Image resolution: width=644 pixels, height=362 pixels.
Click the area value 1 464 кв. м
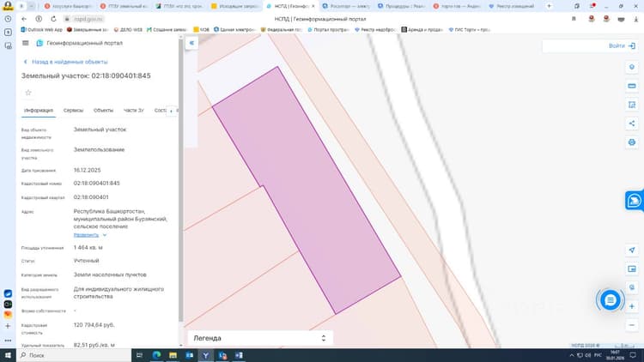click(x=88, y=248)
